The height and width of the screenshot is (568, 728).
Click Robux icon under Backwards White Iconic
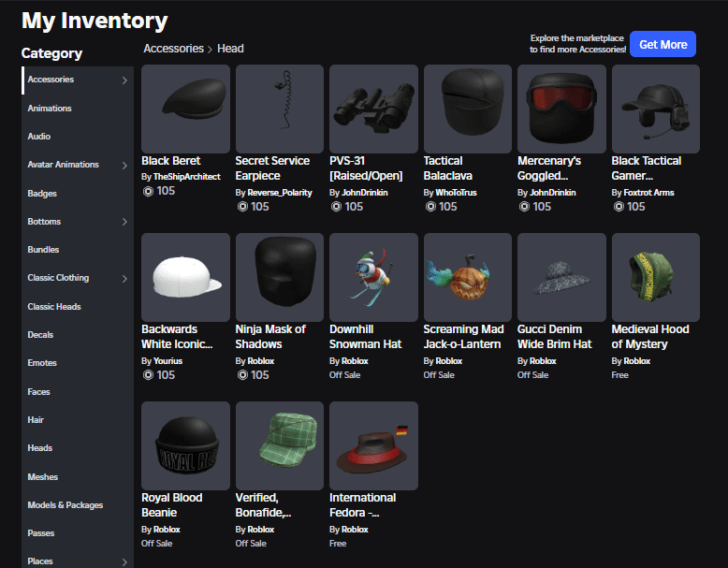(148, 375)
